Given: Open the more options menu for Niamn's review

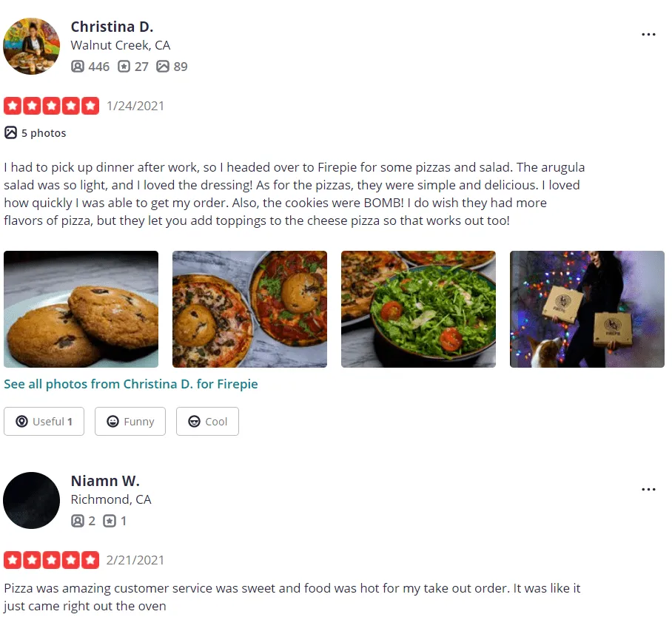Looking at the screenshot, I should (x=648, y=489).
